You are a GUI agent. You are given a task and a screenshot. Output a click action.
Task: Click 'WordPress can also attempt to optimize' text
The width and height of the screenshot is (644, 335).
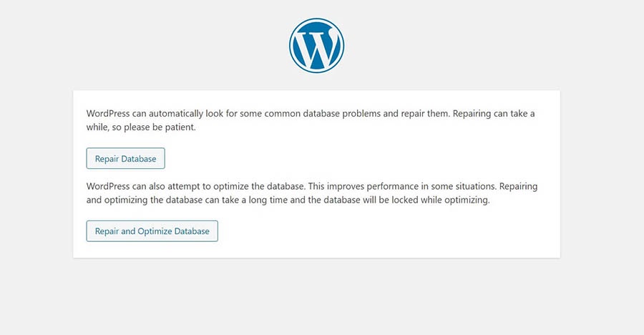pos(176,186)
